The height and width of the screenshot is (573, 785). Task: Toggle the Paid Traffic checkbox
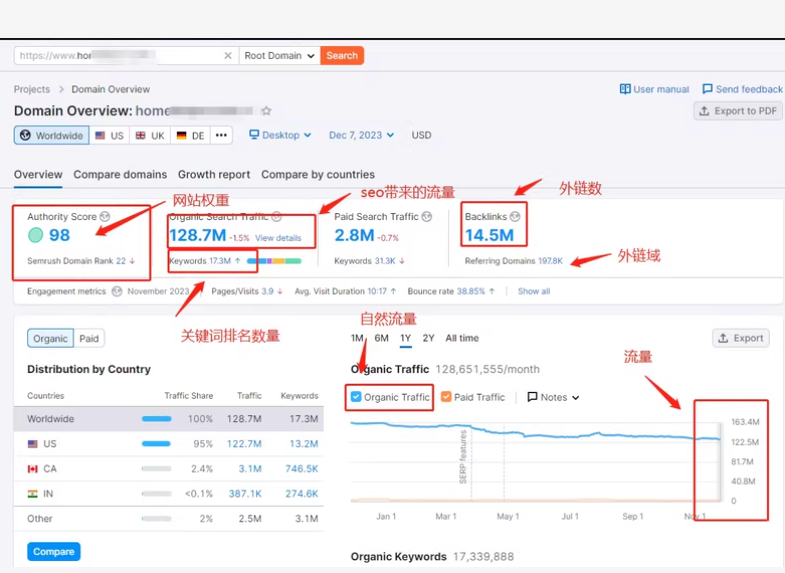point(446,397)
